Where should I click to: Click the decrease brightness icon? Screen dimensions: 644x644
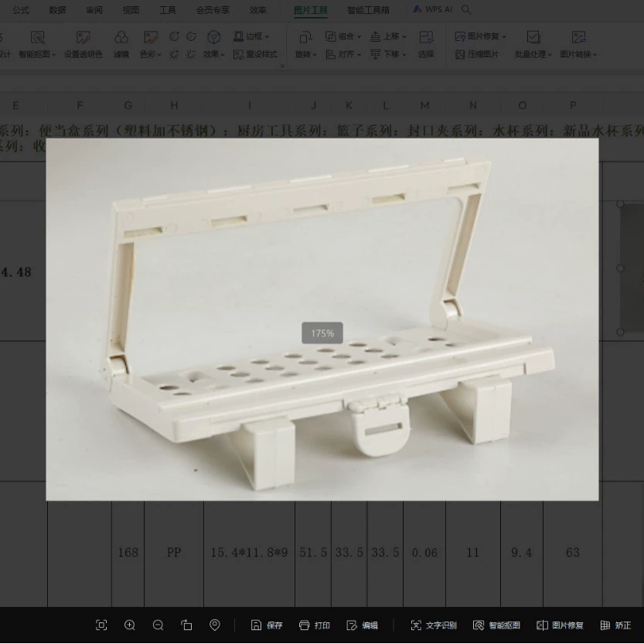191,54
